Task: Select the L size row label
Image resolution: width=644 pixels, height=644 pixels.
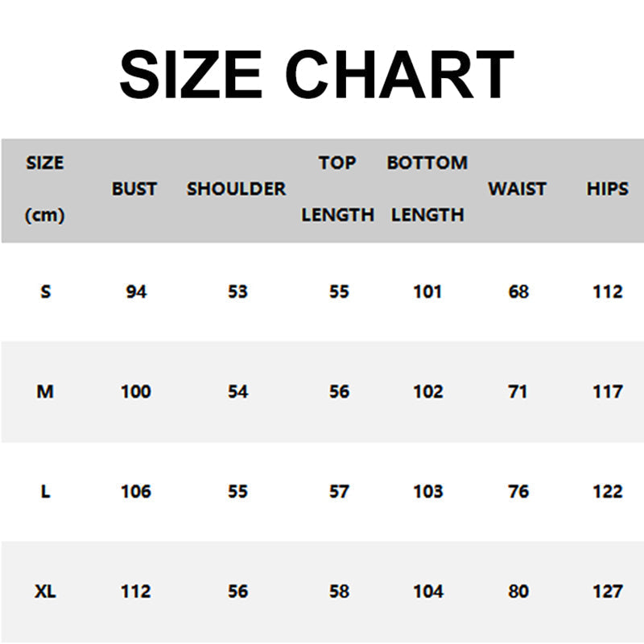Action: click(x=45, y=491)
